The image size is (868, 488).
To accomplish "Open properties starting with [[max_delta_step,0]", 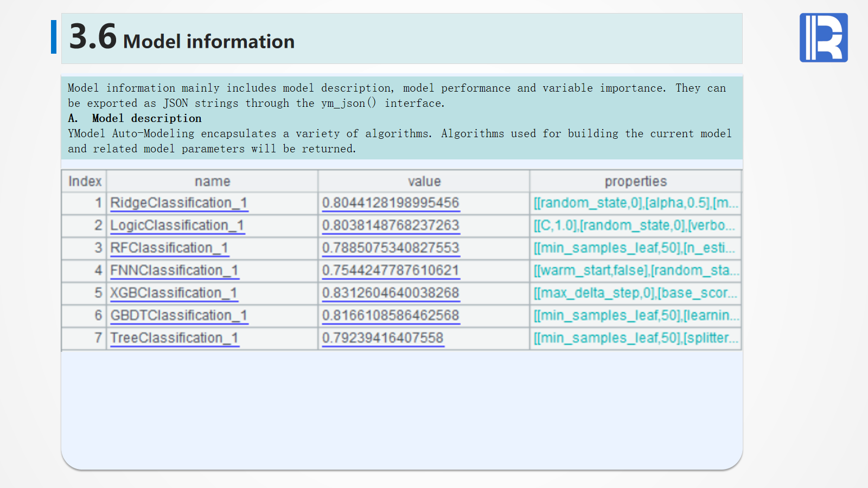I will point(635,293).
